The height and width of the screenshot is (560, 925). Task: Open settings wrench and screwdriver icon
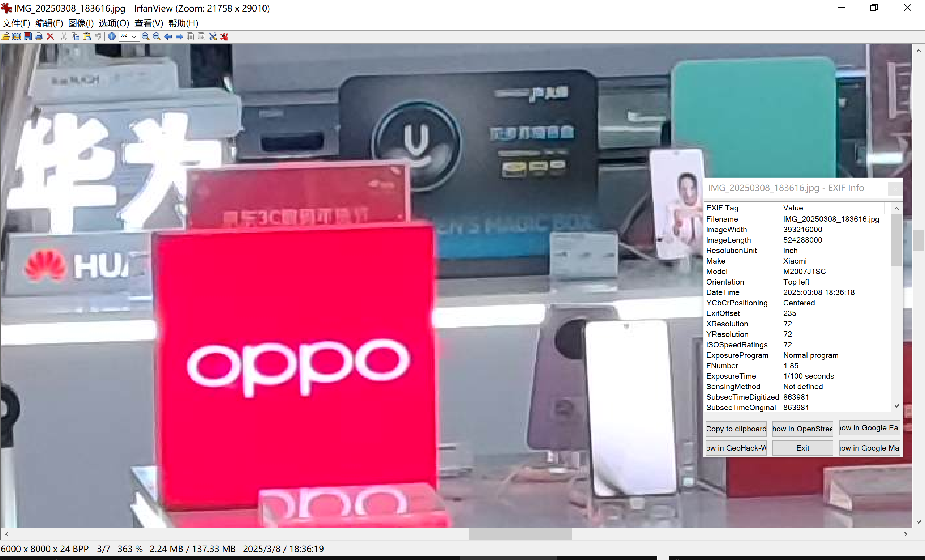coord(213,36)
